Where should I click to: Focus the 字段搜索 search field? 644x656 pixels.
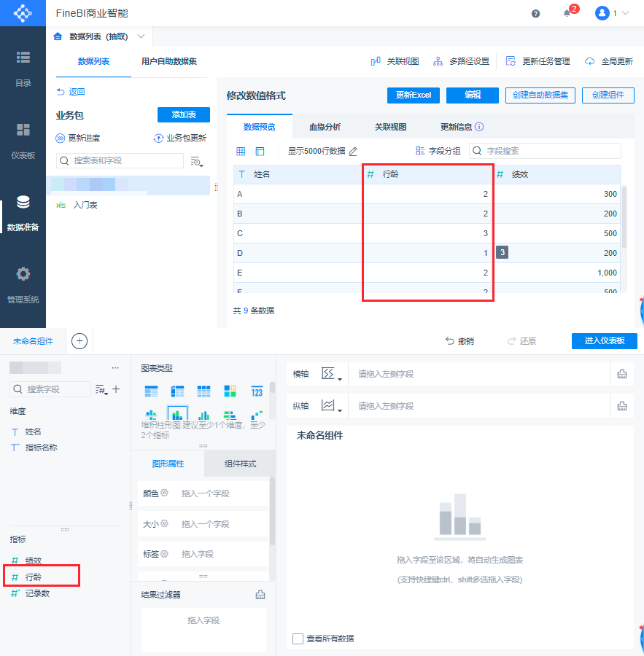point(545,151)
